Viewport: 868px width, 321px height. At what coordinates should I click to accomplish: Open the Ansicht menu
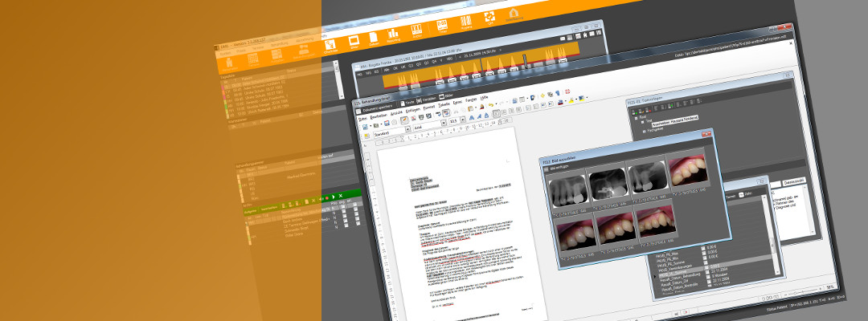coord(396,113)
